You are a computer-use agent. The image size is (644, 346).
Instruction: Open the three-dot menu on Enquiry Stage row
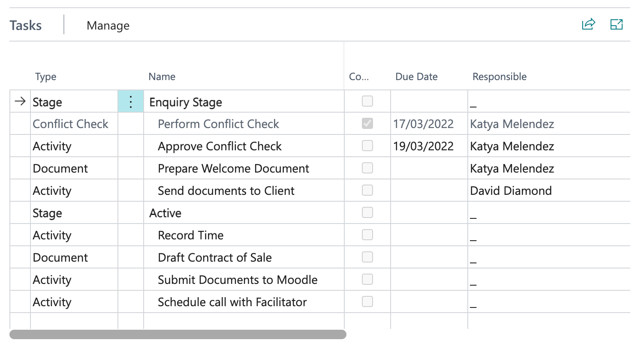[131, 101]
